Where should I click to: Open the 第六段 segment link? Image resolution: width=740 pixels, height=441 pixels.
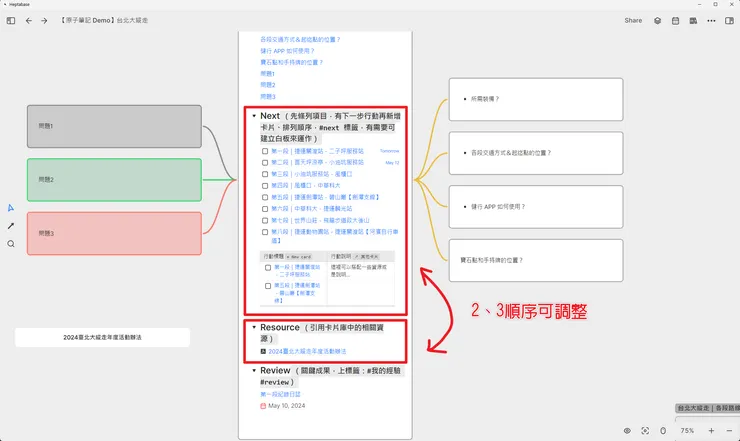coord(311,209)
